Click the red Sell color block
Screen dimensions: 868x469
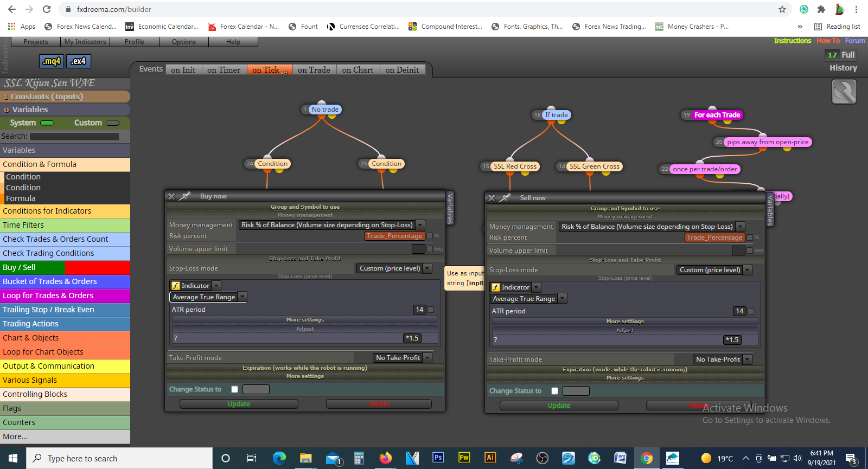tap(97, 267)
